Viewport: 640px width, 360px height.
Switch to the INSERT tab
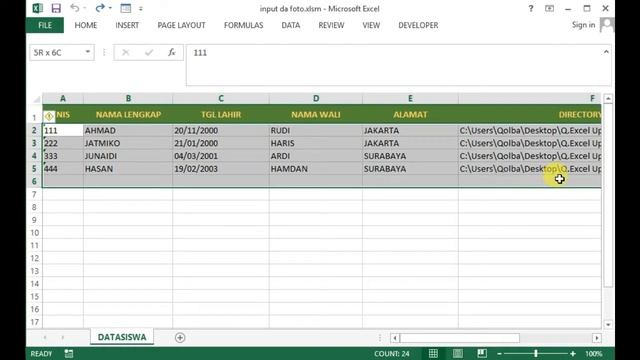pos(127,25)
